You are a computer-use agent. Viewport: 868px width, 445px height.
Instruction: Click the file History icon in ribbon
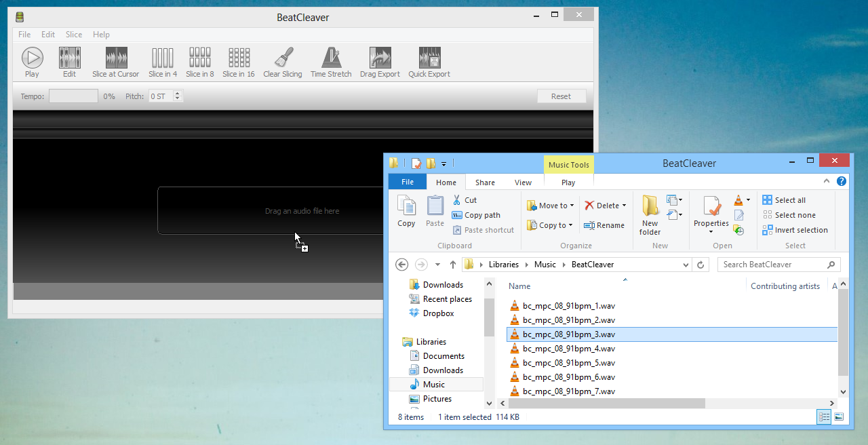point(739,230)
